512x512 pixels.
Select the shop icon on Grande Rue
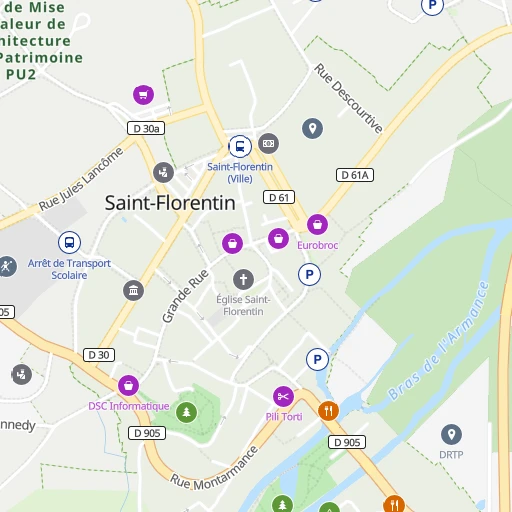[x=232, y=243]
